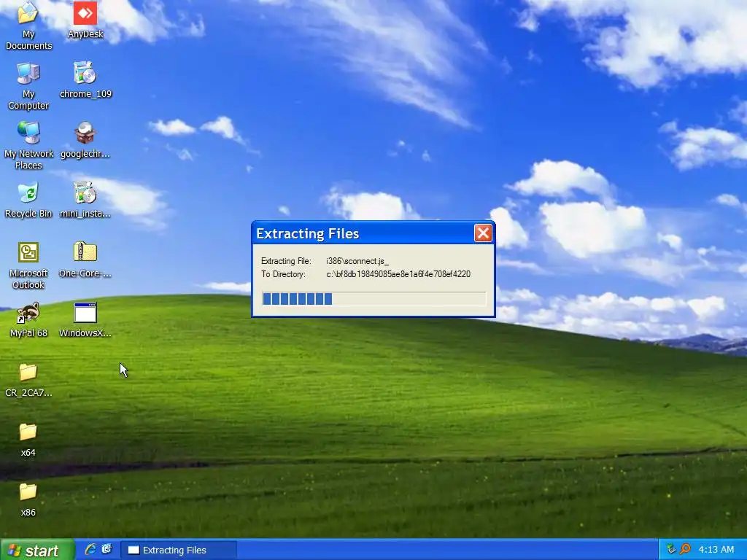Select the x86 folder icon

pos(28,500)
